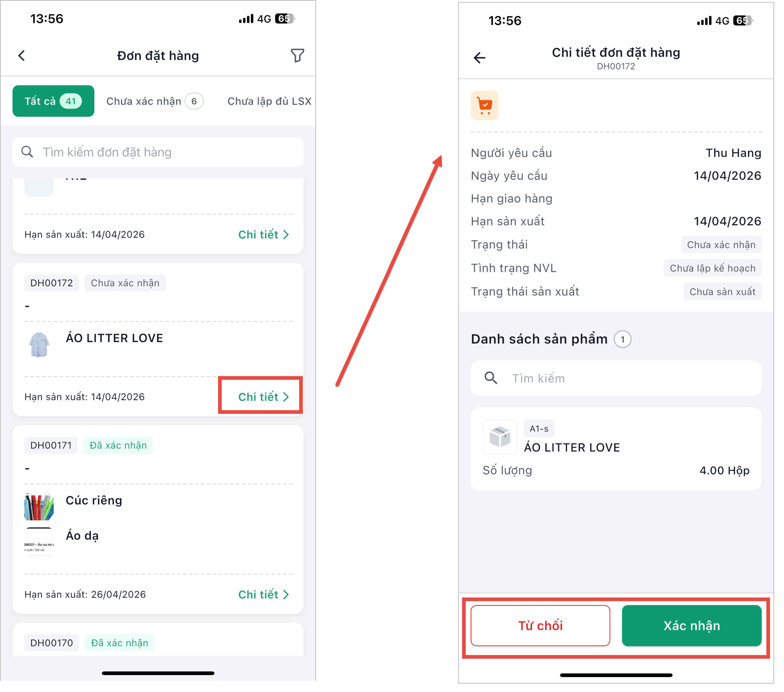Tap the orange shopping cart icon
The image size is (784, 692).
[x=484, y=105]
